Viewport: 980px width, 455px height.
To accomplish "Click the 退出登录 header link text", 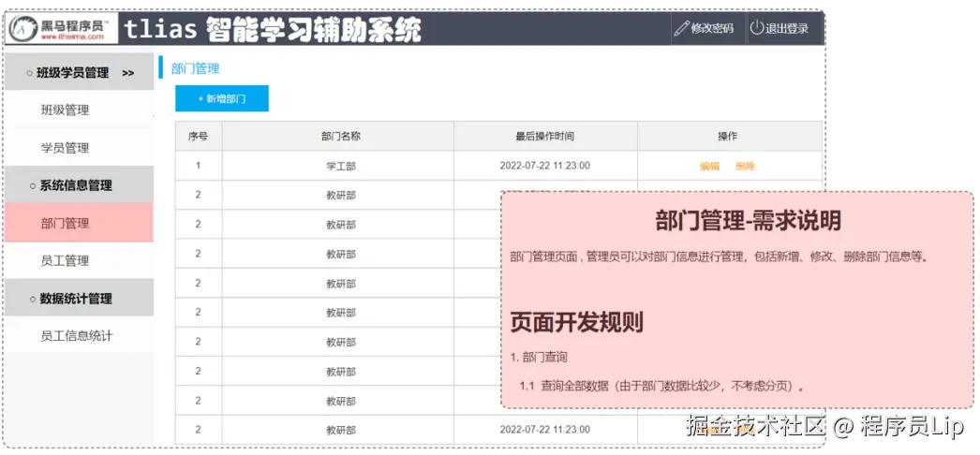I will (787, 28).
